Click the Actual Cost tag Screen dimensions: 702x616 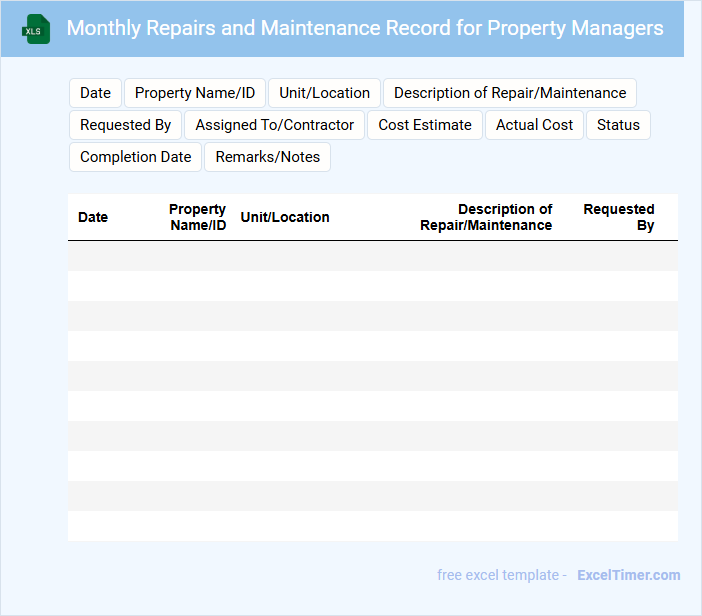click(x=534, y=125)
